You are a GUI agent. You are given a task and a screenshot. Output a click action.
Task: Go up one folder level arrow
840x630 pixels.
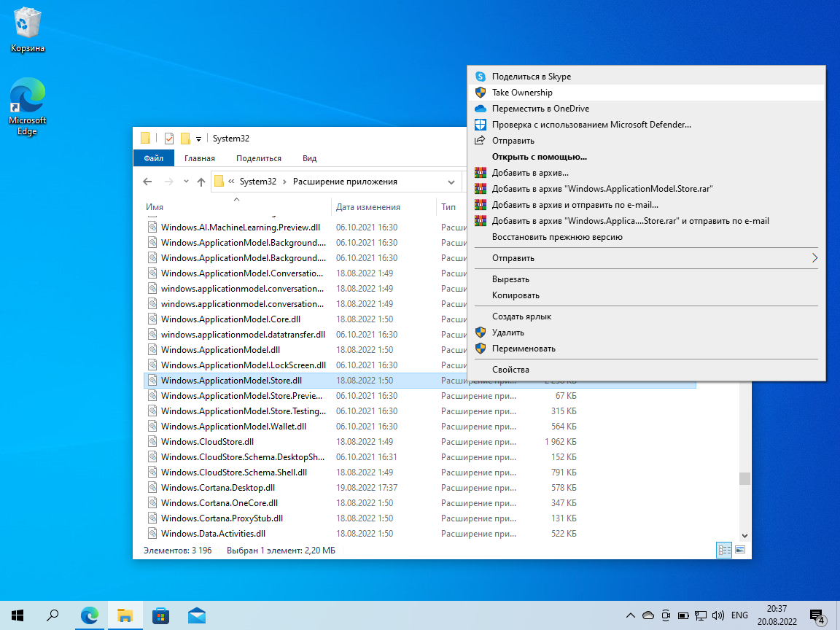201,182
